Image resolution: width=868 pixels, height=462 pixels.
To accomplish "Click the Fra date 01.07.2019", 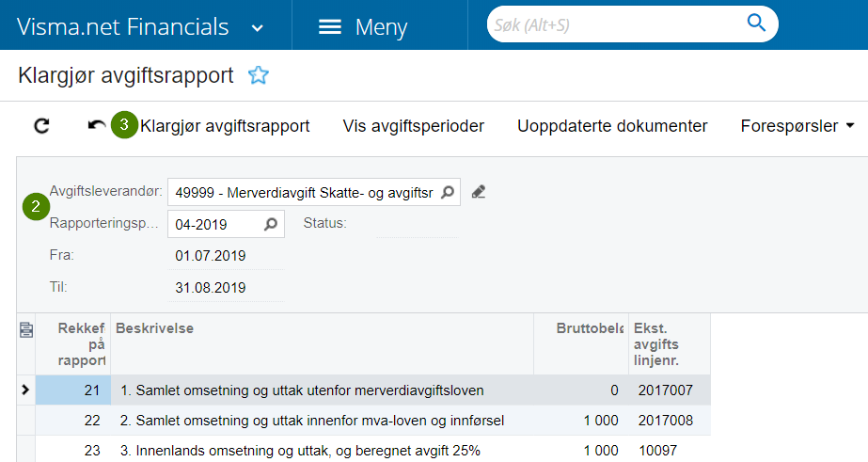I will click(x=211, y=256).
